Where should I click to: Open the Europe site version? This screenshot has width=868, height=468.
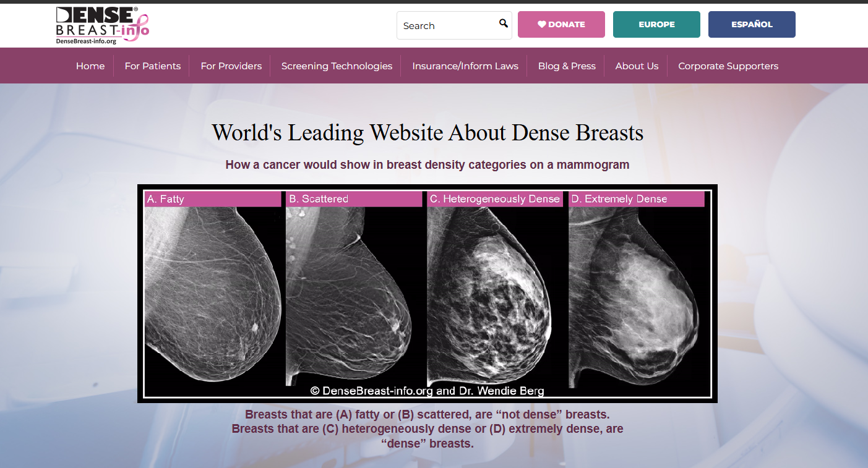click(656, 25)
